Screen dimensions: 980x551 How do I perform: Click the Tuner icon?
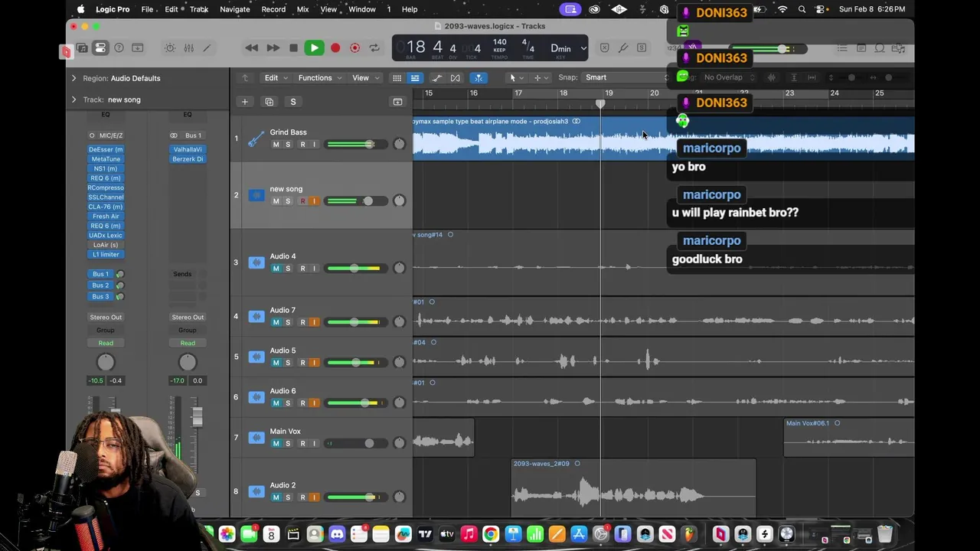click(x=623, y=48)
